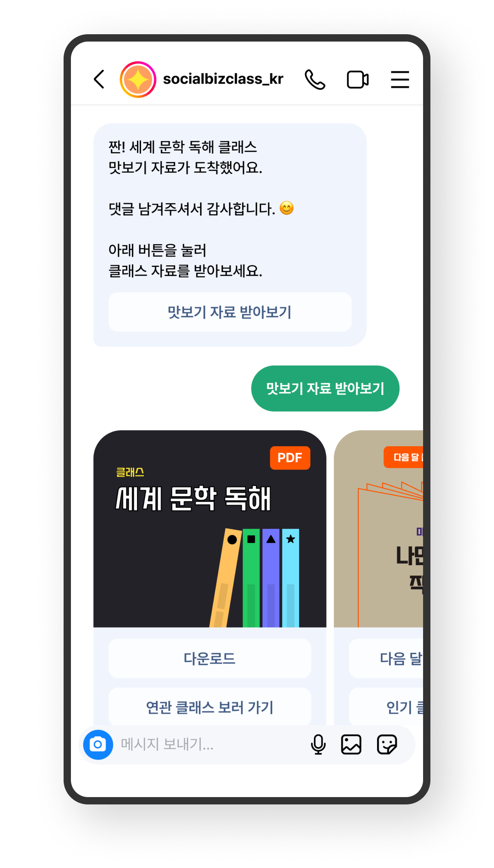Tap the 다운로드 button
Image resolution: width=494 pixels, height=868 pixels.
(x=210, y=659)
